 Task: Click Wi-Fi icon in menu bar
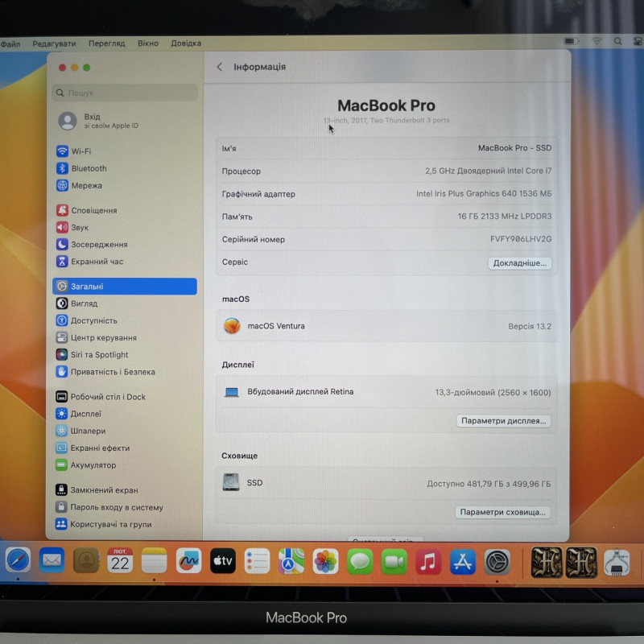(x=597, y=41)
